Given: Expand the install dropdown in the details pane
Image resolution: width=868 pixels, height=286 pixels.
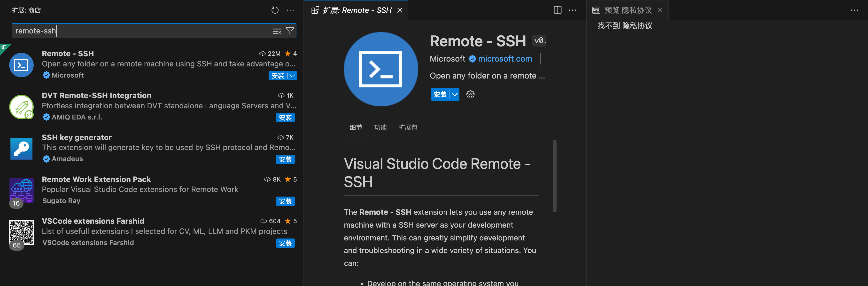Looking at the screenshot, I should click(x=455, y=95).
